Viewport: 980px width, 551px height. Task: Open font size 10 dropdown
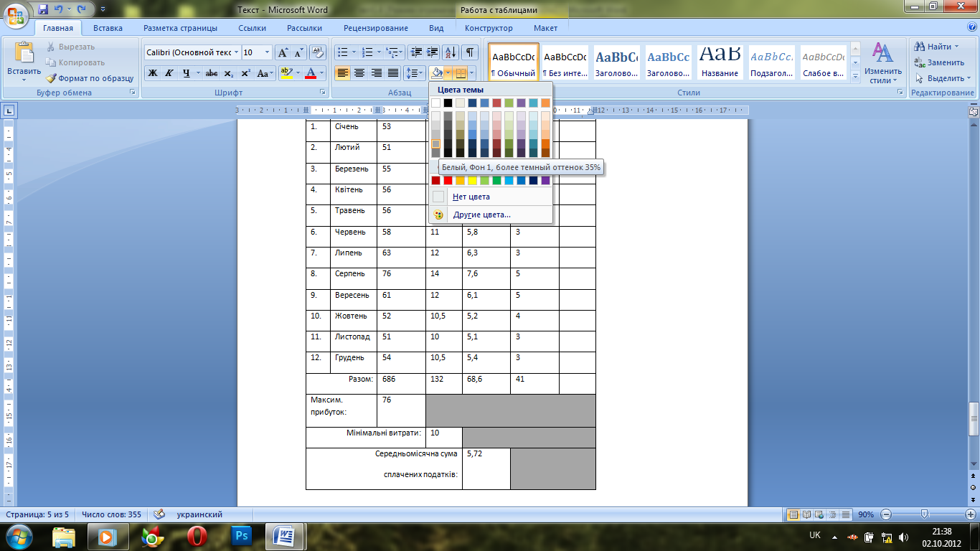268,52
